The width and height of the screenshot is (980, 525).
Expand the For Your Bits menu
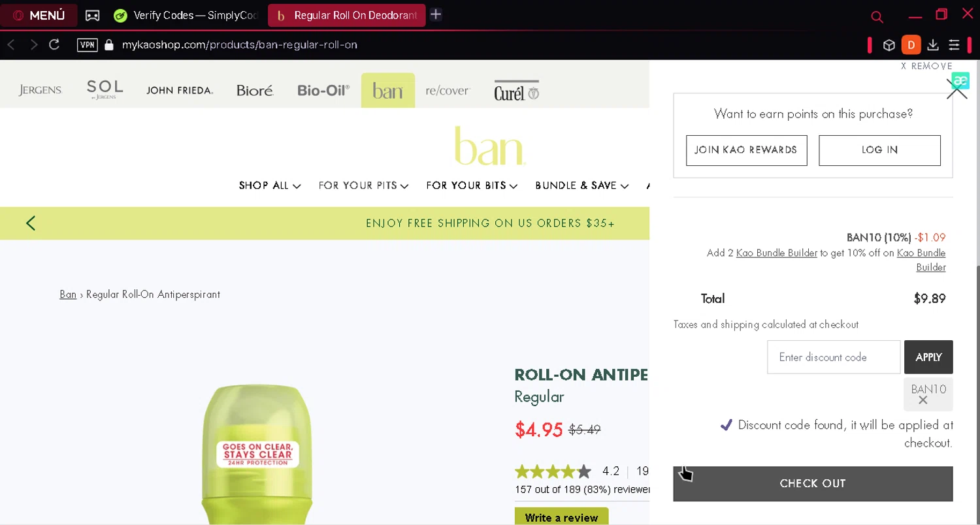pyautogui.click(x=472, y=185)
